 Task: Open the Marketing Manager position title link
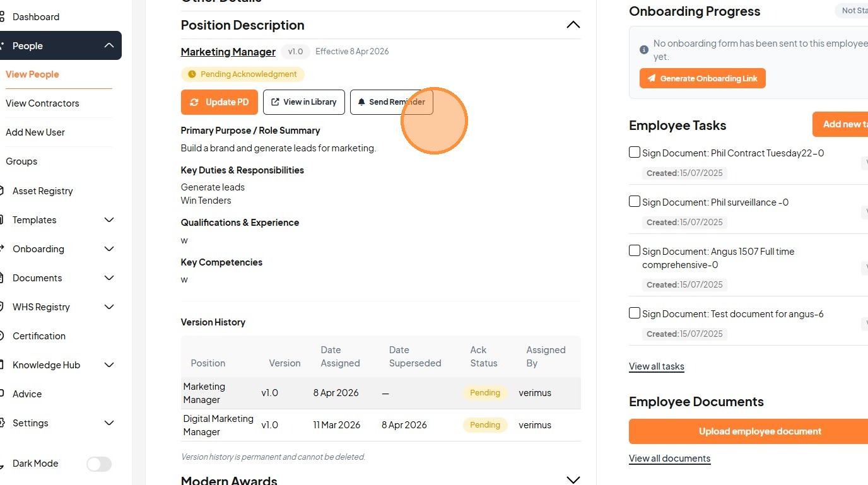228,52
